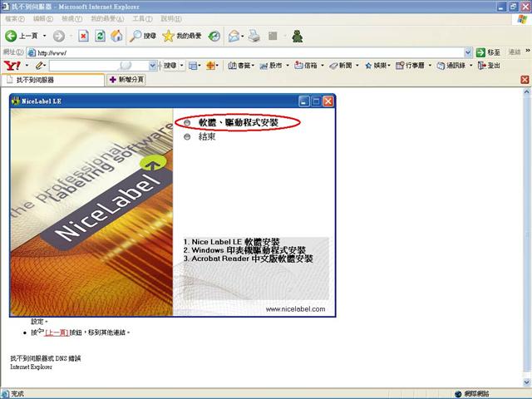Open the 說明(H) menu
532x399 pixels.
(x=171, y=18)
